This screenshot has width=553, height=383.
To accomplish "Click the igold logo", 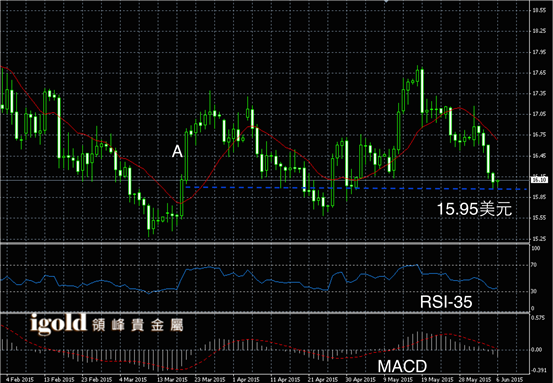I will tap(59, 324).
